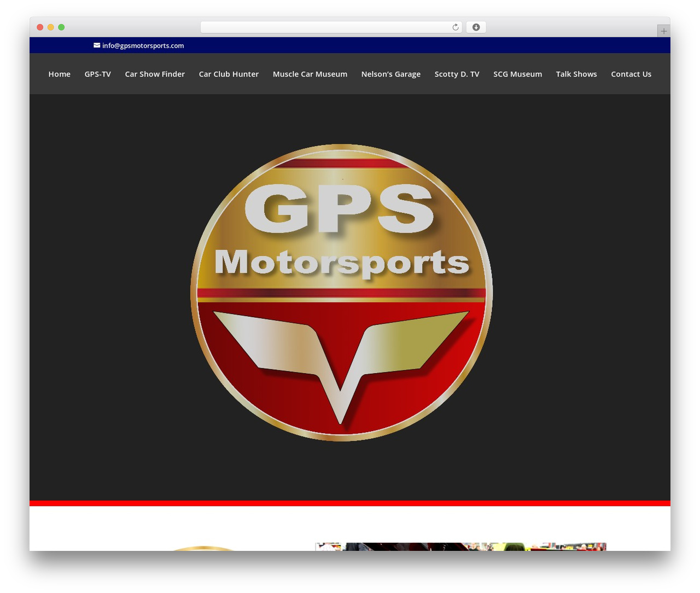Focus the browser address bar

[x=331, y=27]
